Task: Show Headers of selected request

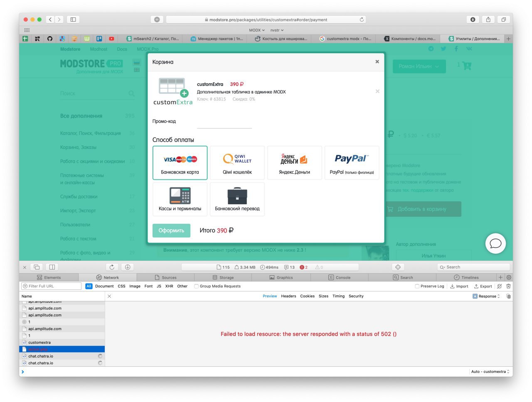Action: 288,296
